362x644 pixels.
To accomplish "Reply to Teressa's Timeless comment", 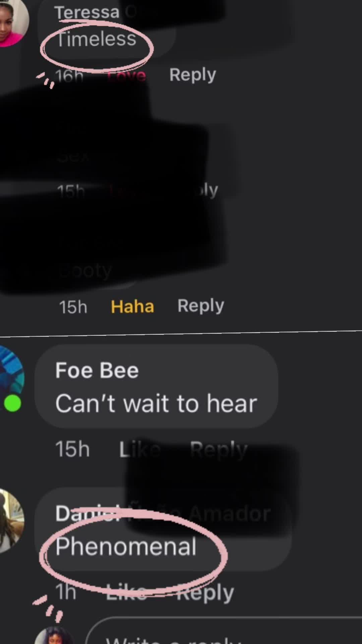I will coord(193,74).
